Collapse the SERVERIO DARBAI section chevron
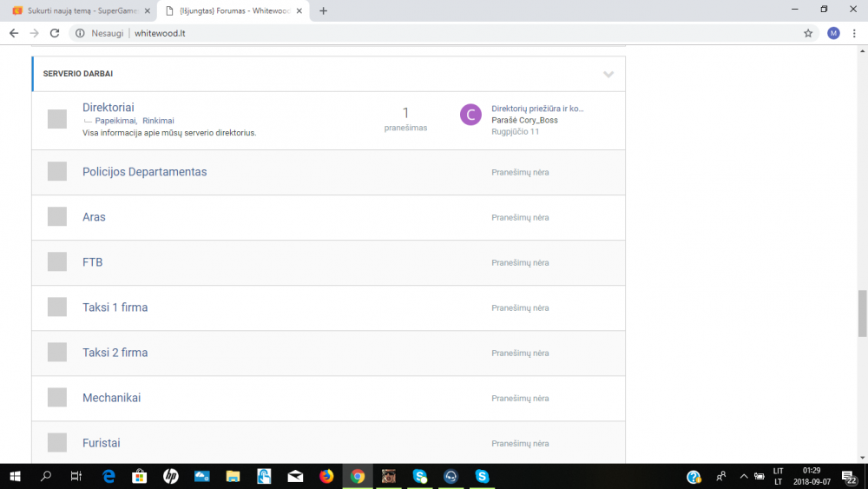 (x=608, y=74)
